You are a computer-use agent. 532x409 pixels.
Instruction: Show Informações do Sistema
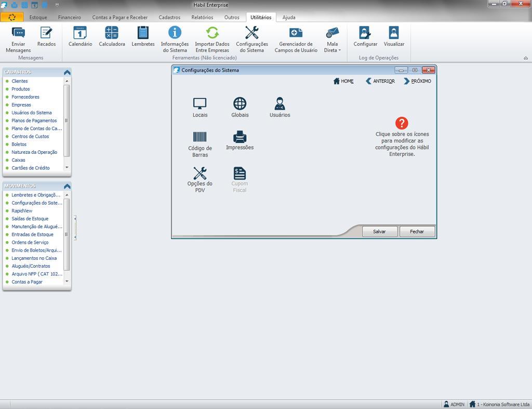tap(175, 39)
